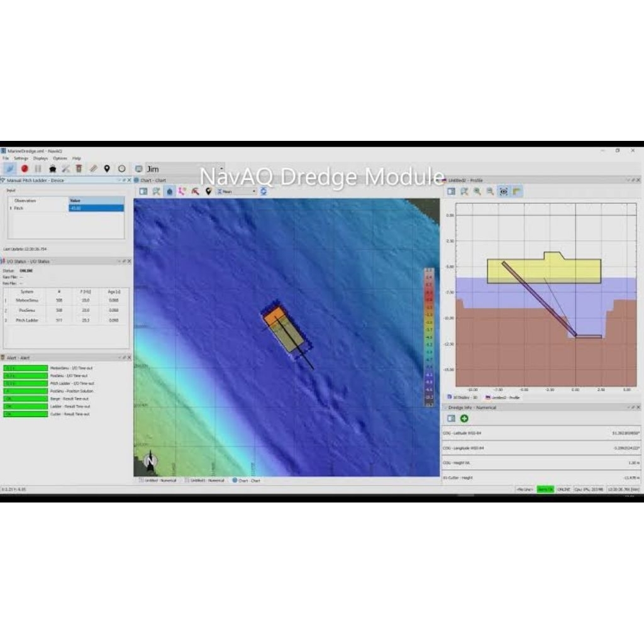Click the zoom-in magnifier in Profile toolbar

(477, 191)
